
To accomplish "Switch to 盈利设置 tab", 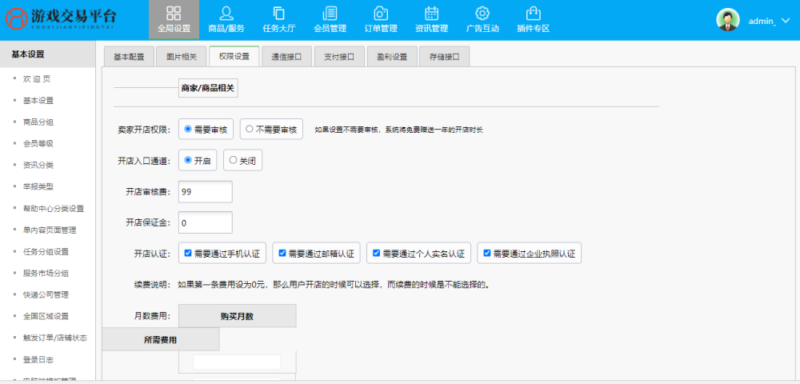I will tap(392, 57).
